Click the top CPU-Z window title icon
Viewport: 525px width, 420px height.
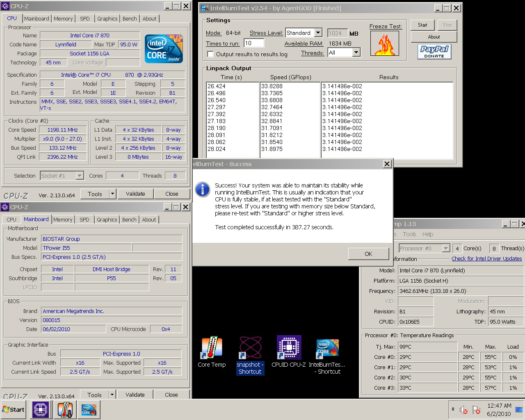click(5, 6)
